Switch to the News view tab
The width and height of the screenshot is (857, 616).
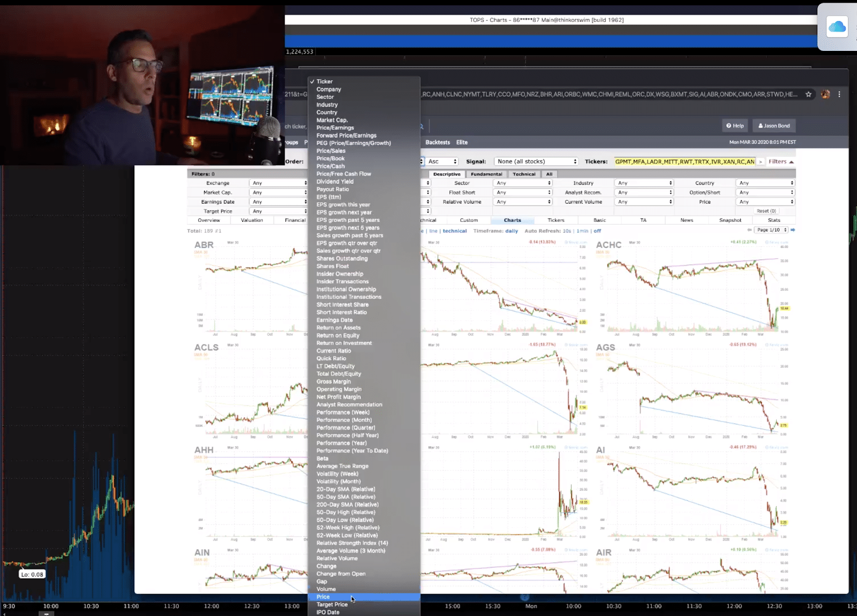pos(687,220)
